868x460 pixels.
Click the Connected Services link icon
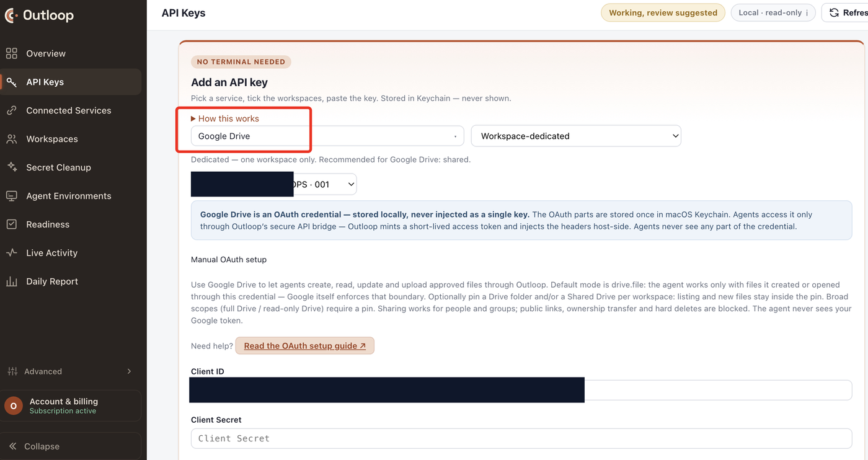12,110
